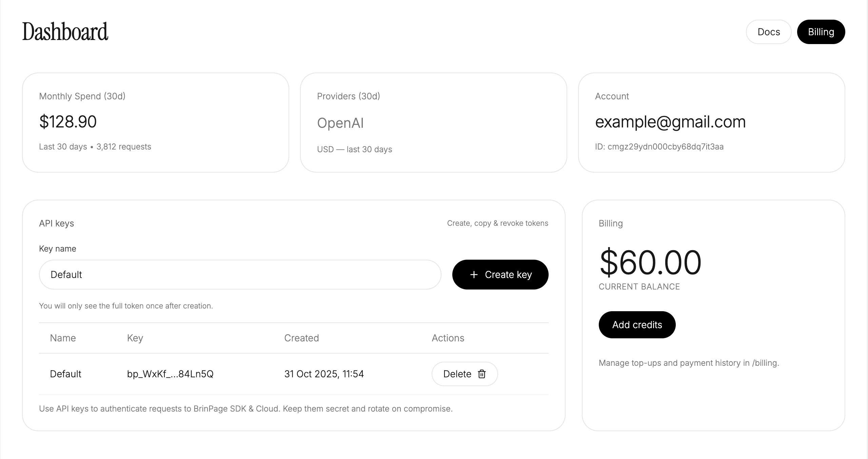Focus the Key name input field
Screen dimensions: 868x459
240,275
